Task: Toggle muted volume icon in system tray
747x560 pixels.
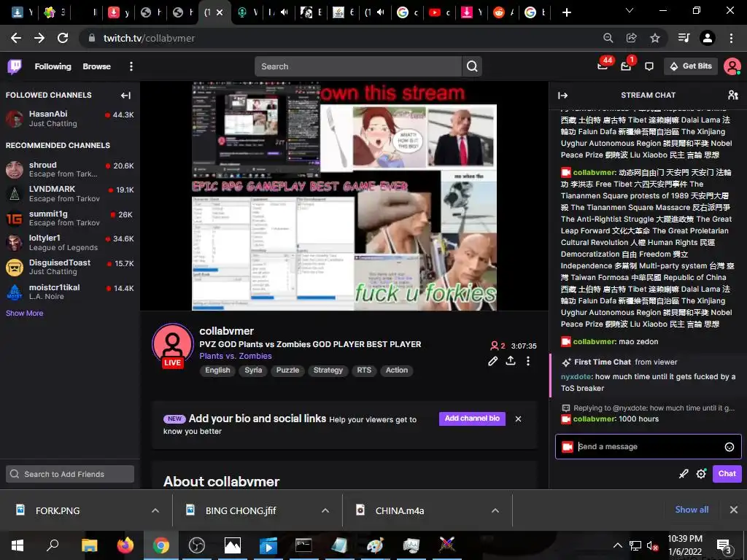Action: [652, 545]
